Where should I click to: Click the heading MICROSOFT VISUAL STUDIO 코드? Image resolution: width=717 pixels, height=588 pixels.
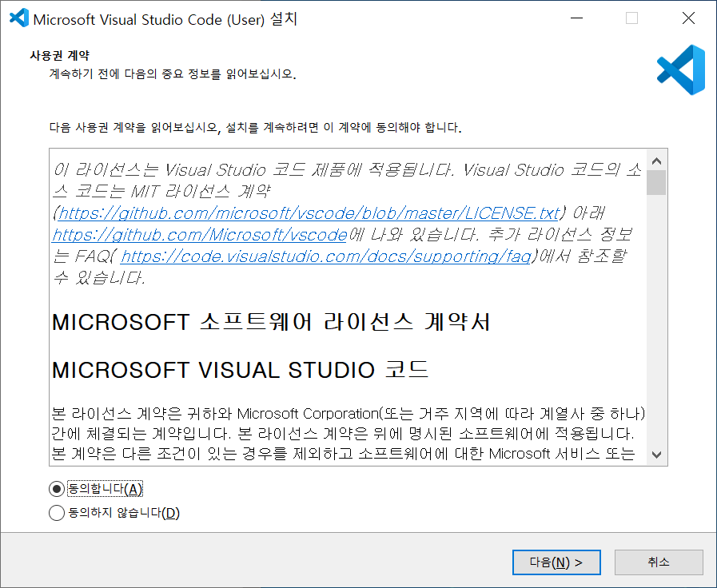click(x=241, y=370)
